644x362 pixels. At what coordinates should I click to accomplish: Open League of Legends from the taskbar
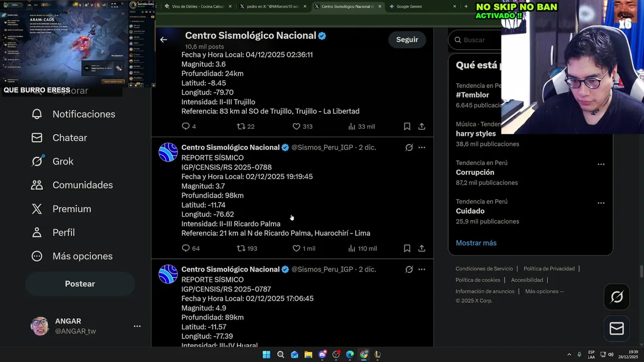coord(377,354)
